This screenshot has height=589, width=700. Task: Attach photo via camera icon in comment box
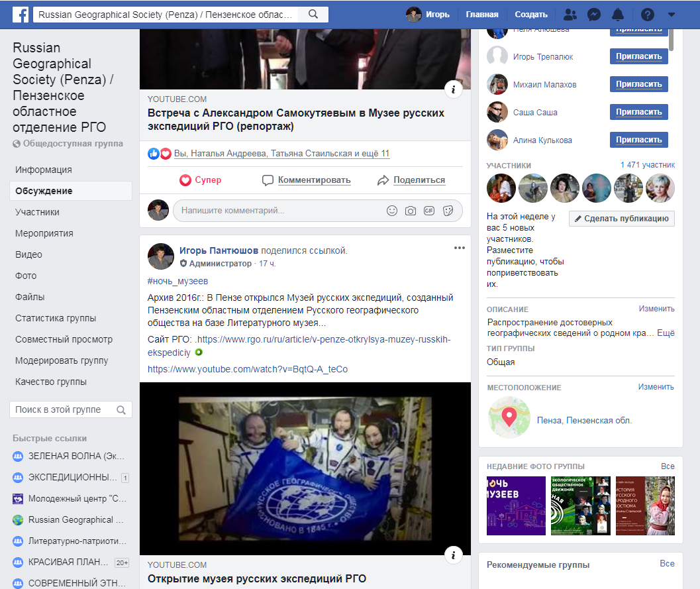(411, 210)
